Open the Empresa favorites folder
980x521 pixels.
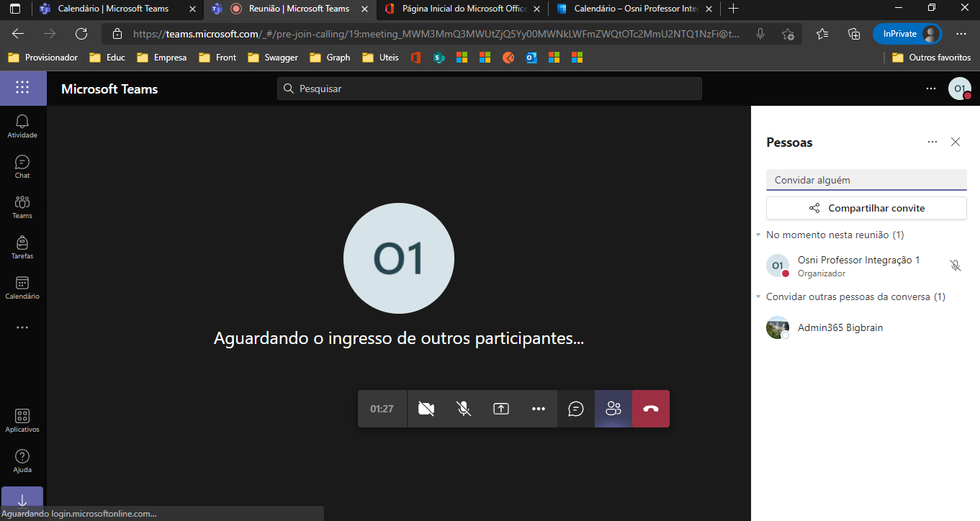[162, 58]
